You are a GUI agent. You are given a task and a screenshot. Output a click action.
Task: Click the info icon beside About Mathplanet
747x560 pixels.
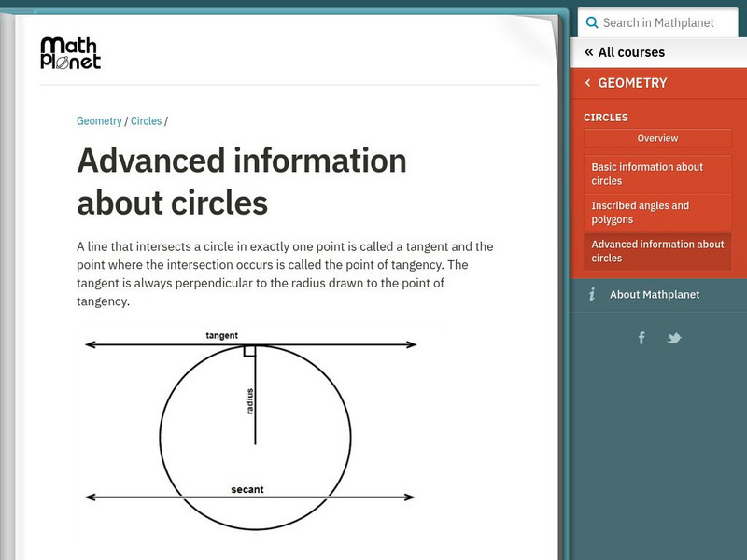pyautogui.click(x=592, y=295)
